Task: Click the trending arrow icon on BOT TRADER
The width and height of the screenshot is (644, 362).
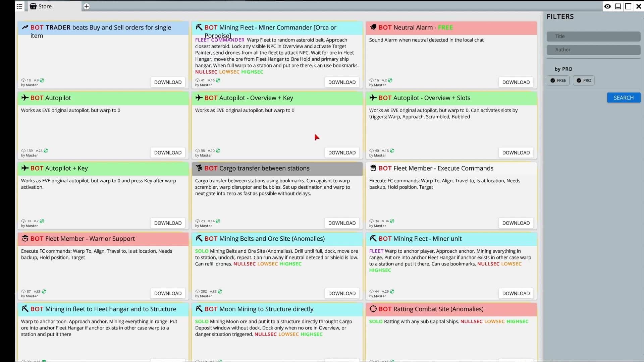Action: [x=24, y=27]
